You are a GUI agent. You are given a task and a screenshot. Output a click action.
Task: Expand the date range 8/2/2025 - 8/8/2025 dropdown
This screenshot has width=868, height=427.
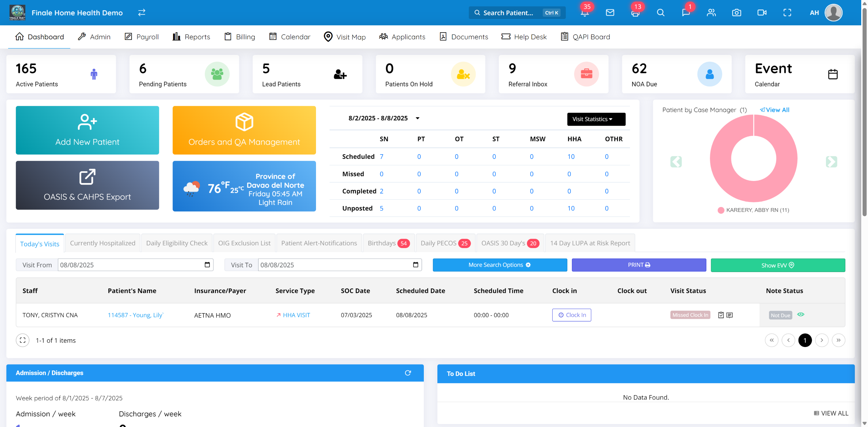pyautogui.click(x=418, y=118)
